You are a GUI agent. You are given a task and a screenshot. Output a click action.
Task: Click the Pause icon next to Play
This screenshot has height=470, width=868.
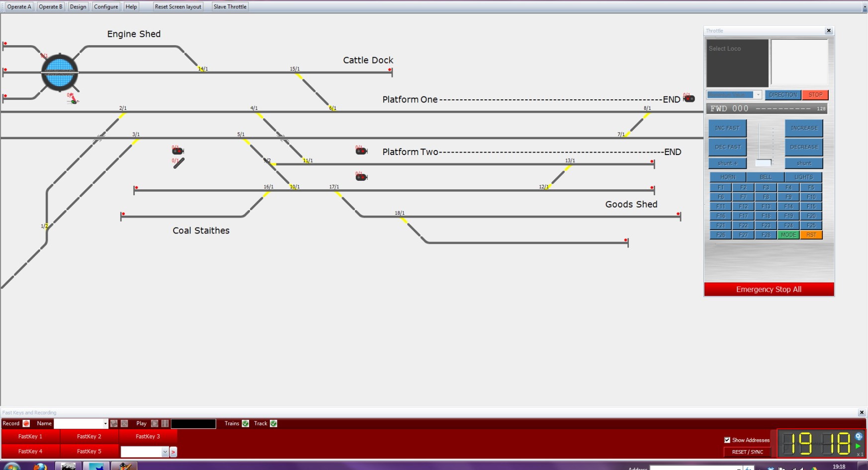pos(165,423)
